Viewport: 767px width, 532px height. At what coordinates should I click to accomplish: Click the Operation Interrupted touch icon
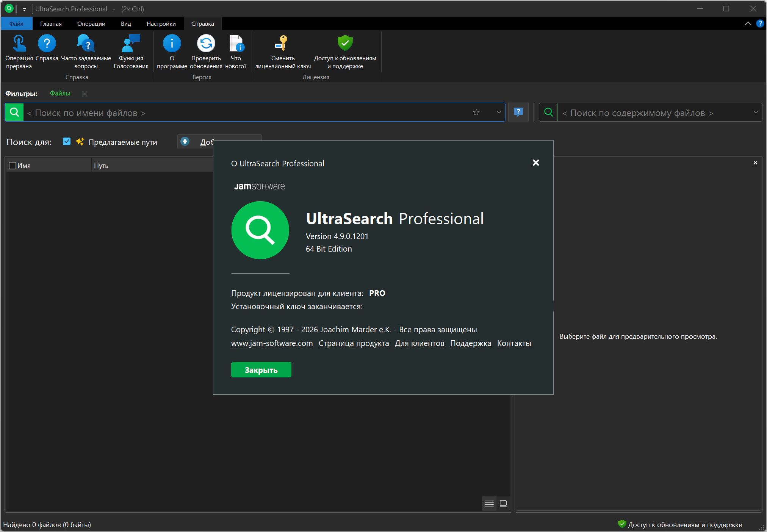click(19, 44)
